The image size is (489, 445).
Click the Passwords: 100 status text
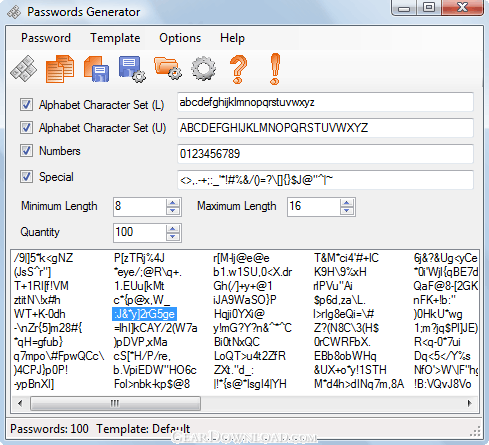[x=49, y=429]
